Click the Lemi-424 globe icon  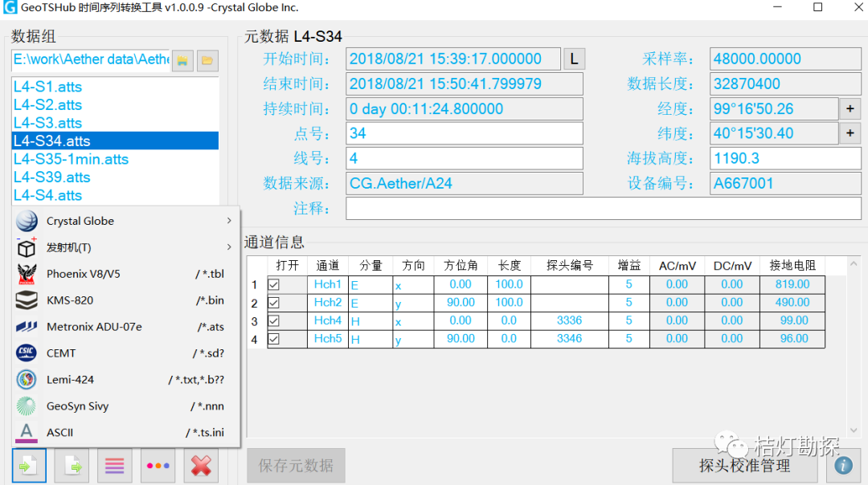27,379
